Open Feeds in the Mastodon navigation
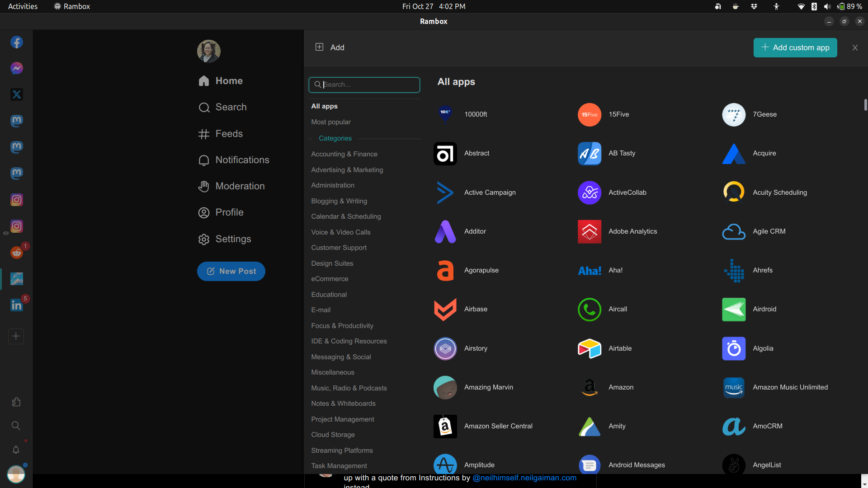 tap(221, 134)
